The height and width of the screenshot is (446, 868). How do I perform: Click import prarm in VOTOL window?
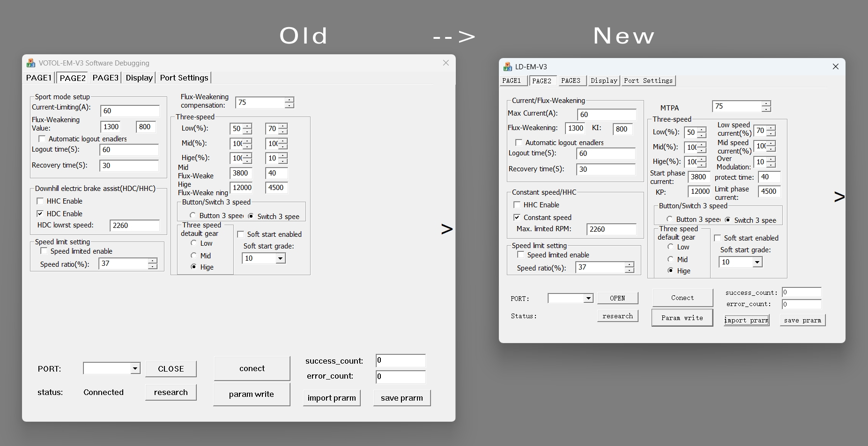pos(332,398)
